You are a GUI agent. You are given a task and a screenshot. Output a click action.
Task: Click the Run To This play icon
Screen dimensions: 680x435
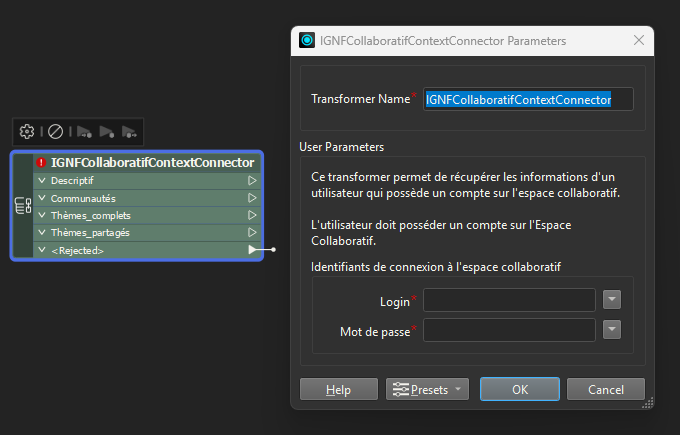(x=84, y=131)
